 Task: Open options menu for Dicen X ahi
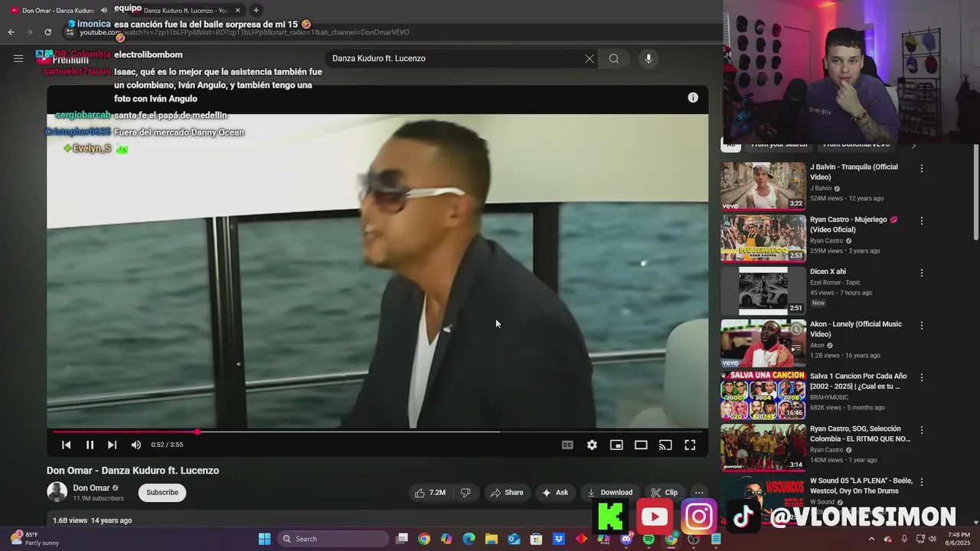pos(922,273)
